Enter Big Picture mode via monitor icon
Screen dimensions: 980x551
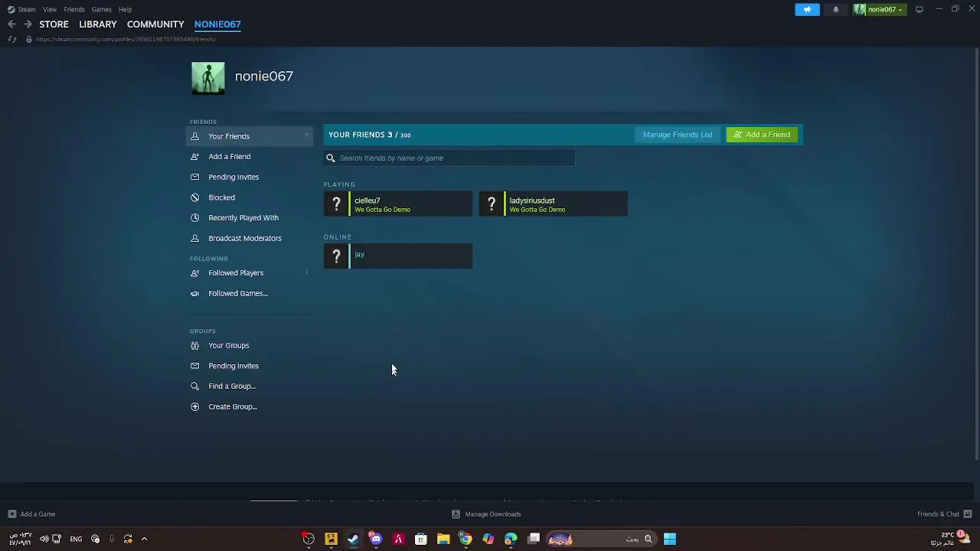919,9
